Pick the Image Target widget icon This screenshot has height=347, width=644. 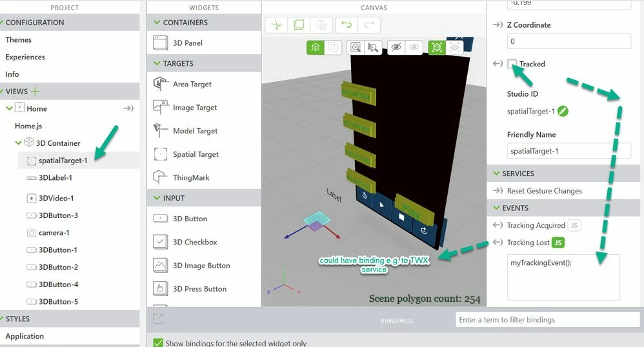click(160, 107)
